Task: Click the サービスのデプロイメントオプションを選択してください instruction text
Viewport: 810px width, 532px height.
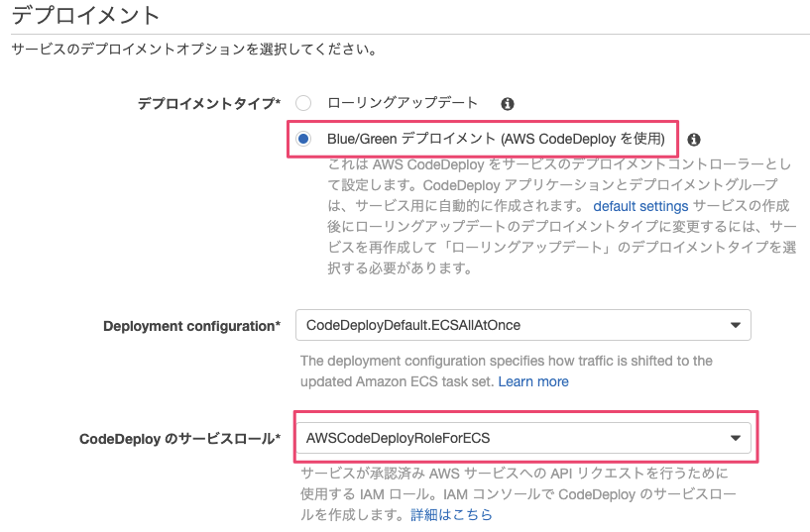Action: coord(194,49)
